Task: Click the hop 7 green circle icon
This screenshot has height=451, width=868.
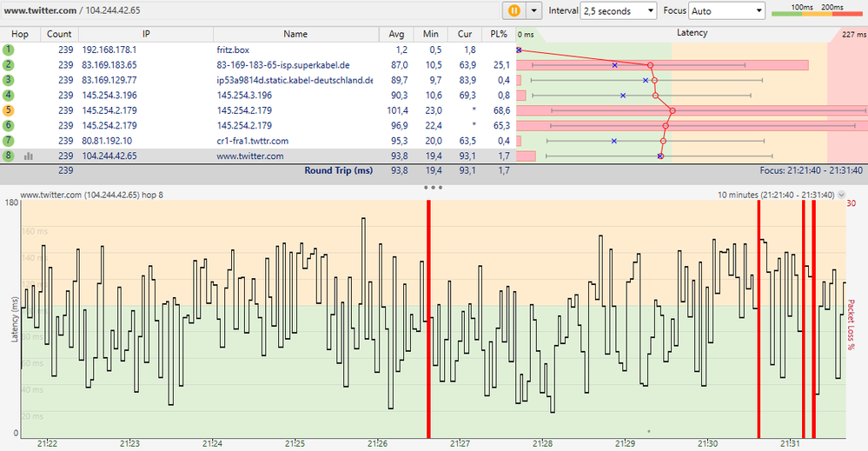Action: tap(9, 141)
